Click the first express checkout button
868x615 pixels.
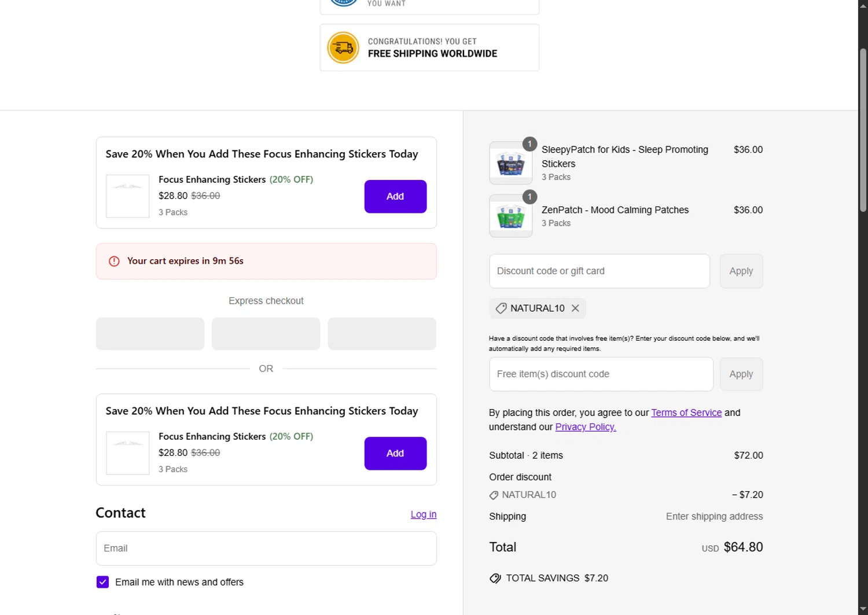150,334
